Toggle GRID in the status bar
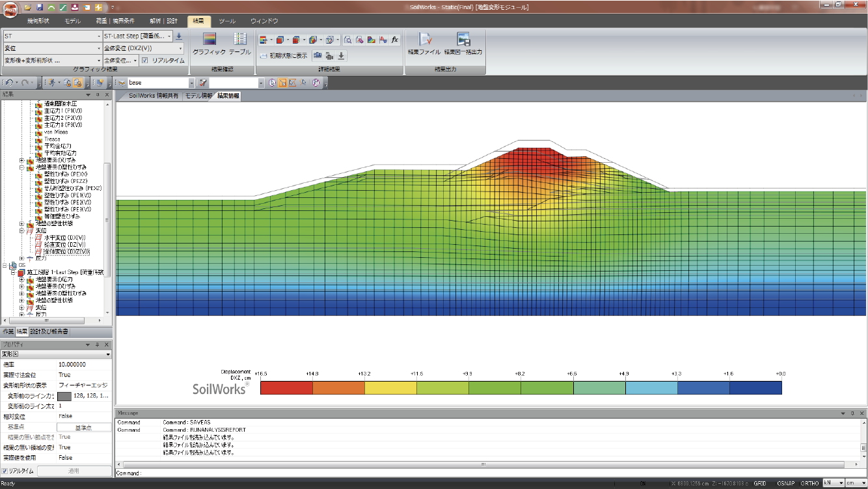Screen dimensions: 868x489 (759, 484)
